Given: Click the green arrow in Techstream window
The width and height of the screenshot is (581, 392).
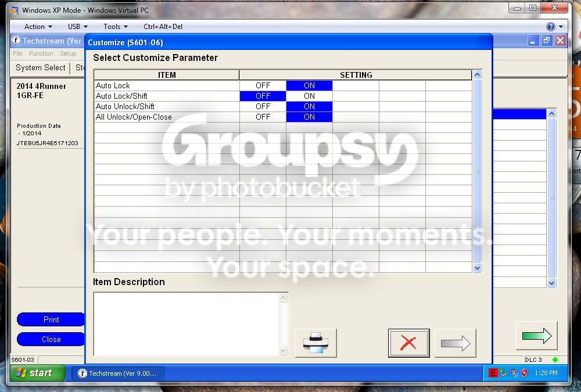Looking at the screenshot, I should pos(536,336).
